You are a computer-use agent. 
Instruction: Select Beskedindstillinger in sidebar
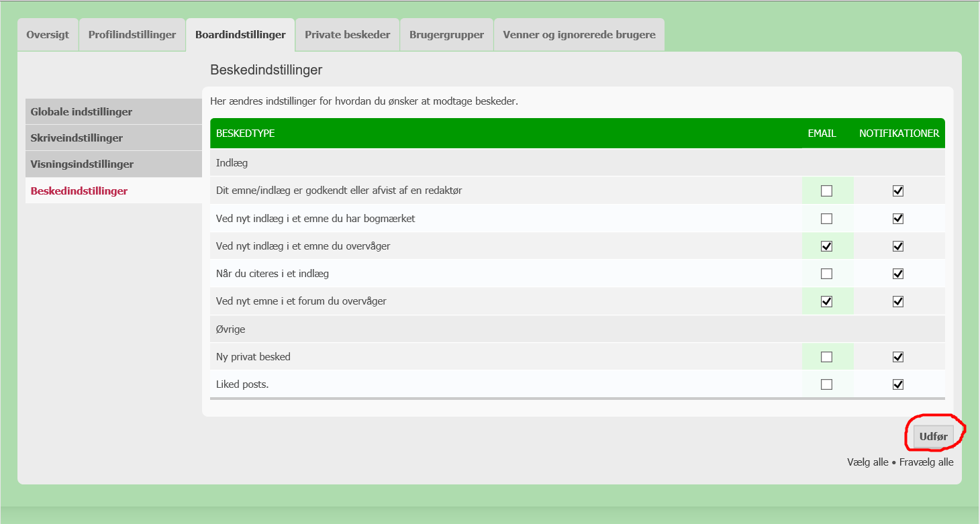(x=113, y=191)
